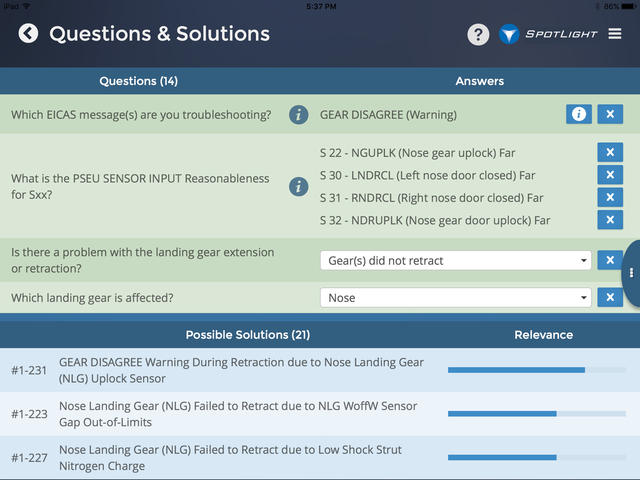Tap the 'Questions & Solutions' page title
Screen dimensions: 640x480
pyautogui.click(x=160, y=34)
